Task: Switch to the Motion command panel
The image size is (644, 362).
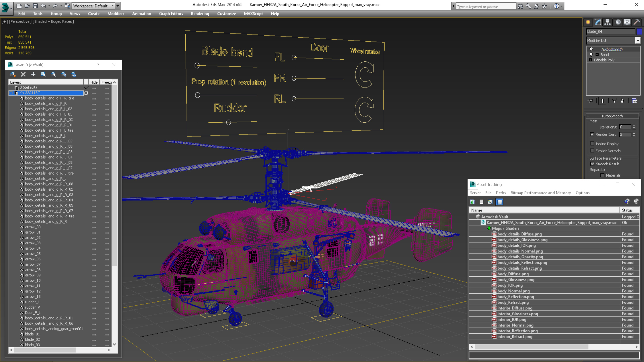Action: click(x=618, y=22)
